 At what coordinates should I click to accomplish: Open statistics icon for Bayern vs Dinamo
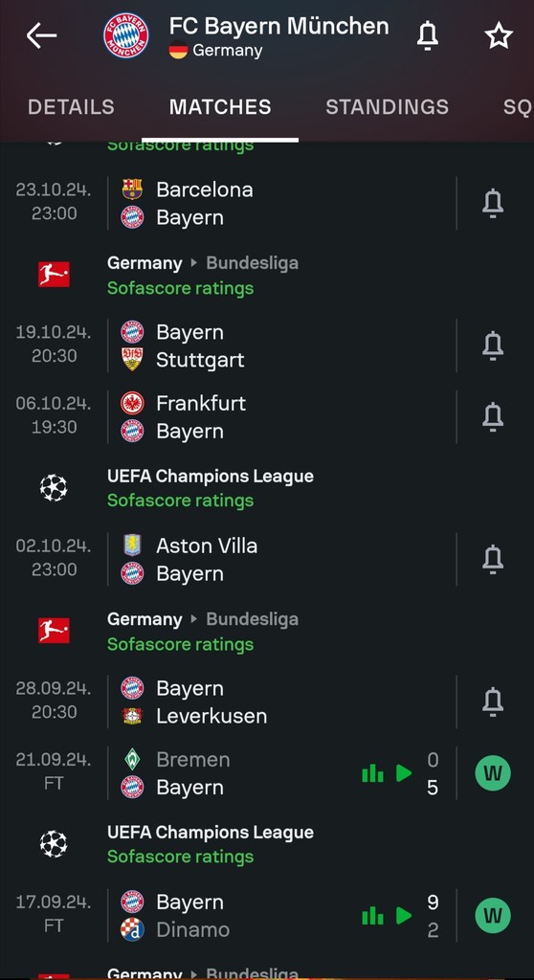[x=372, y=916]
